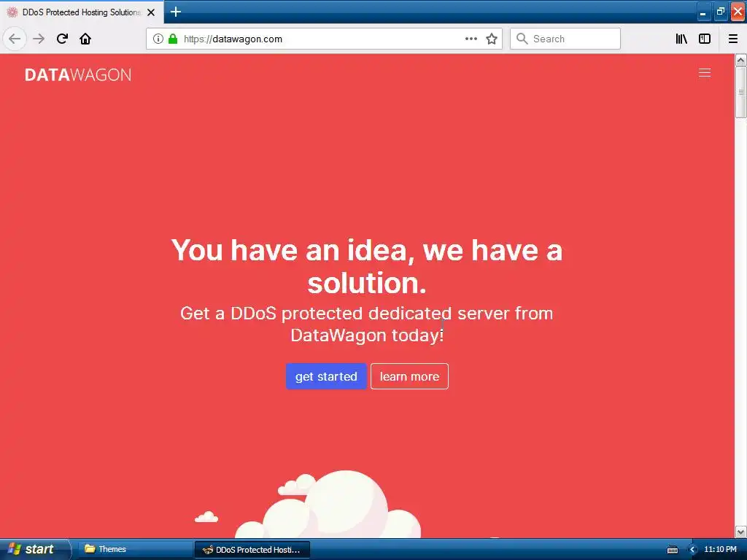This screenshot has height=560, width=747.
Task: Click the headline 'You have an idea, we have a solution.'
Action: pos(367,266)
